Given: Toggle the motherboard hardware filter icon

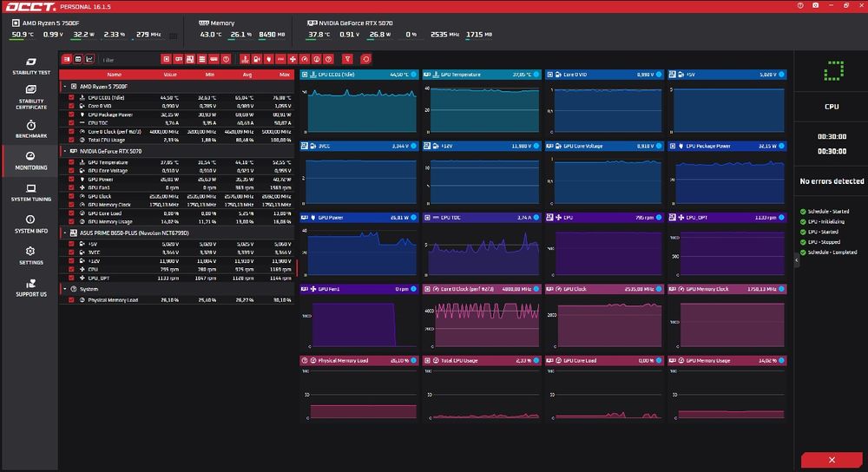Looking at the screenshot, I should [190, 59].
